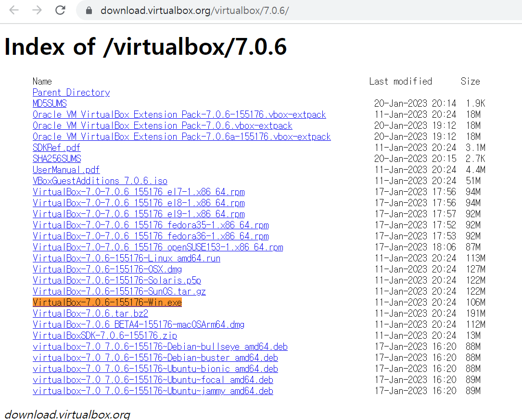This screenshot has height=420, width=522.
Task: Click the '127M' size of OSX.dmg
Action: coord(476,269)
